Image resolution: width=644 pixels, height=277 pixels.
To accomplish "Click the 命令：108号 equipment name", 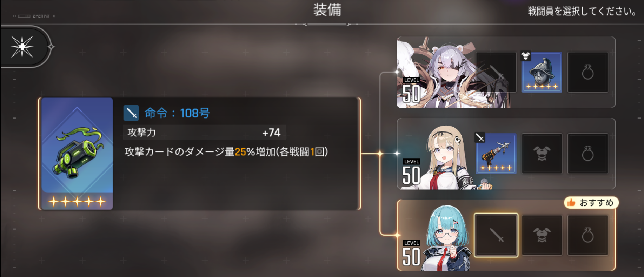I will [177, 113].
